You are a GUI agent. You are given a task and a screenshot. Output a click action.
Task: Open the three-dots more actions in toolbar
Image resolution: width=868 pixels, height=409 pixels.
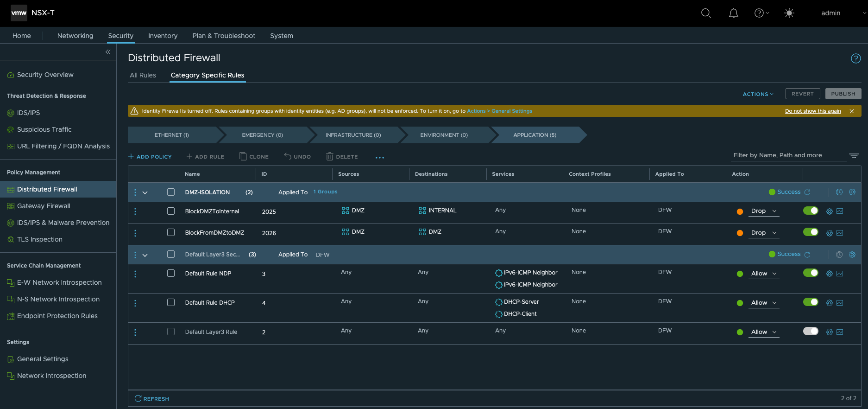(380, 157)
